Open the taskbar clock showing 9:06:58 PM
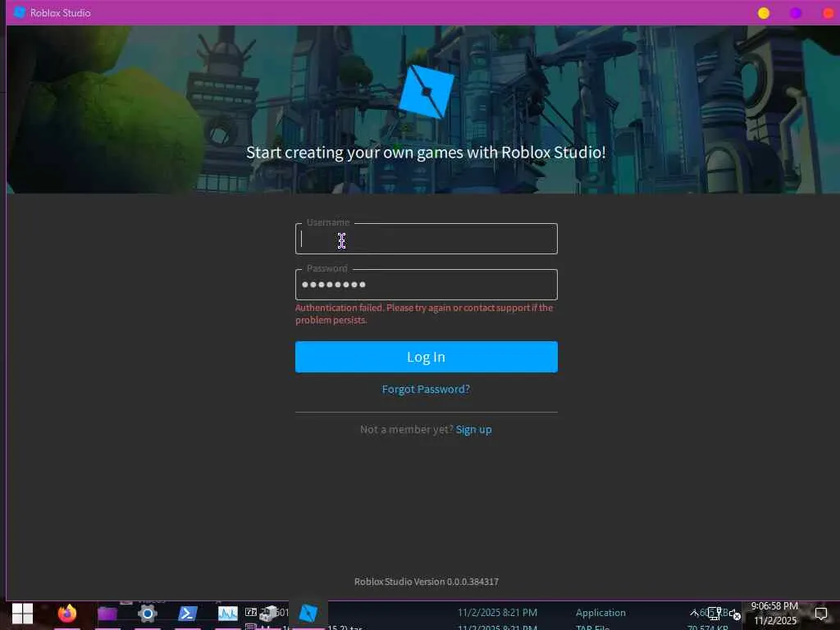The width and height of the screenshot is (840, 630). 774,614
